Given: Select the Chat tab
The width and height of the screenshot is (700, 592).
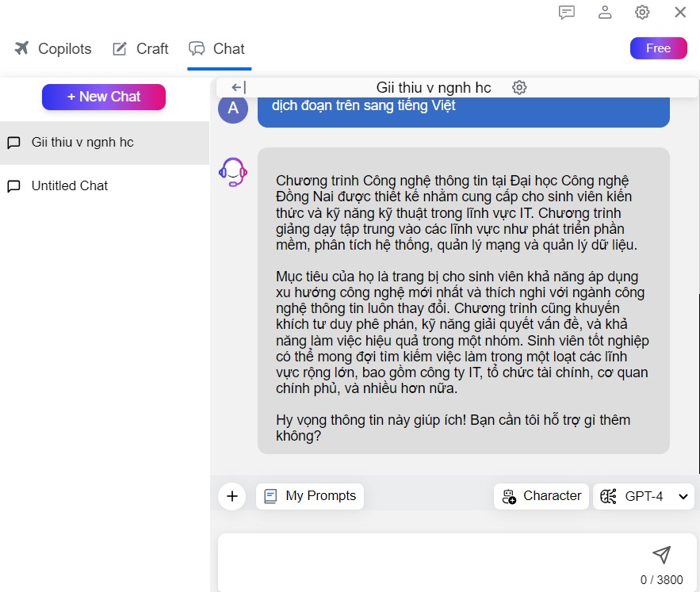Looking at the screenshot, I should click(x=217, y=49).
